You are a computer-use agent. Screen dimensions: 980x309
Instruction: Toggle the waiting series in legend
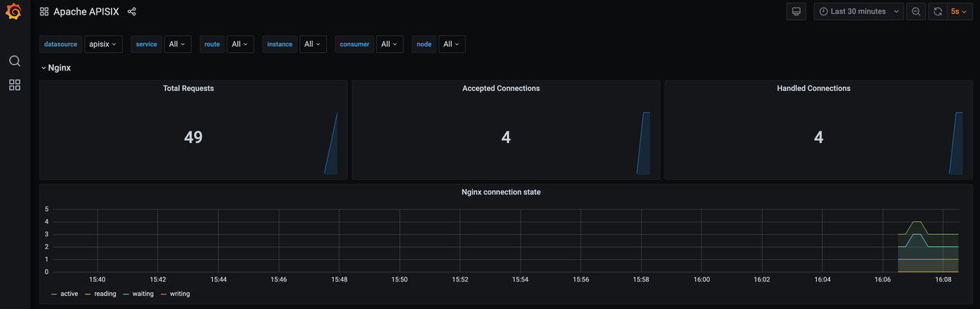(x=142, y=294)
